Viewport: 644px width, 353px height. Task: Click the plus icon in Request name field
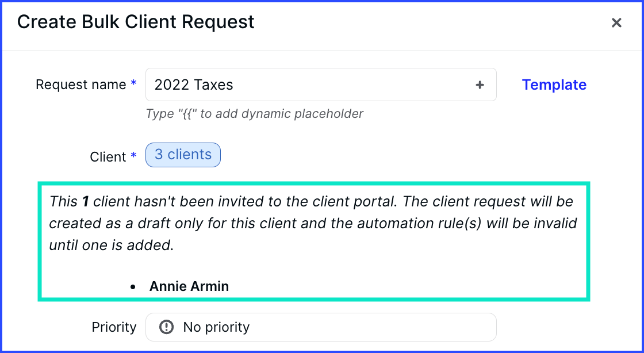coord(480,85)
